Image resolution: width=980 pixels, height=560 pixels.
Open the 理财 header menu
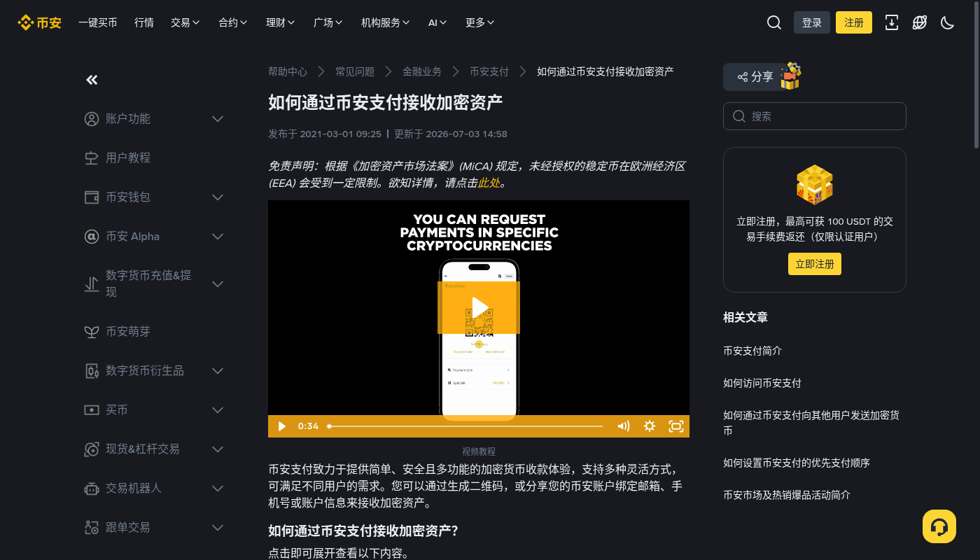click(281, 22)
